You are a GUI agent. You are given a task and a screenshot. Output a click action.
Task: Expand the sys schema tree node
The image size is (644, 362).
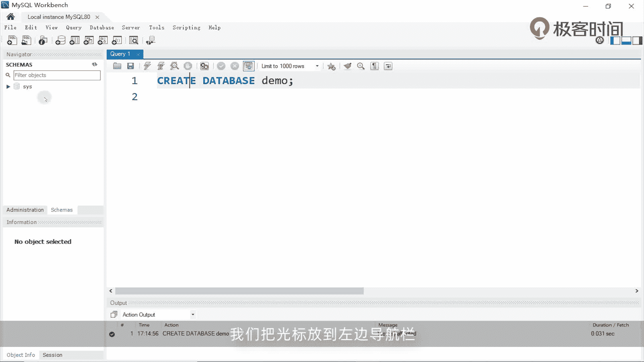coord(8,86)
